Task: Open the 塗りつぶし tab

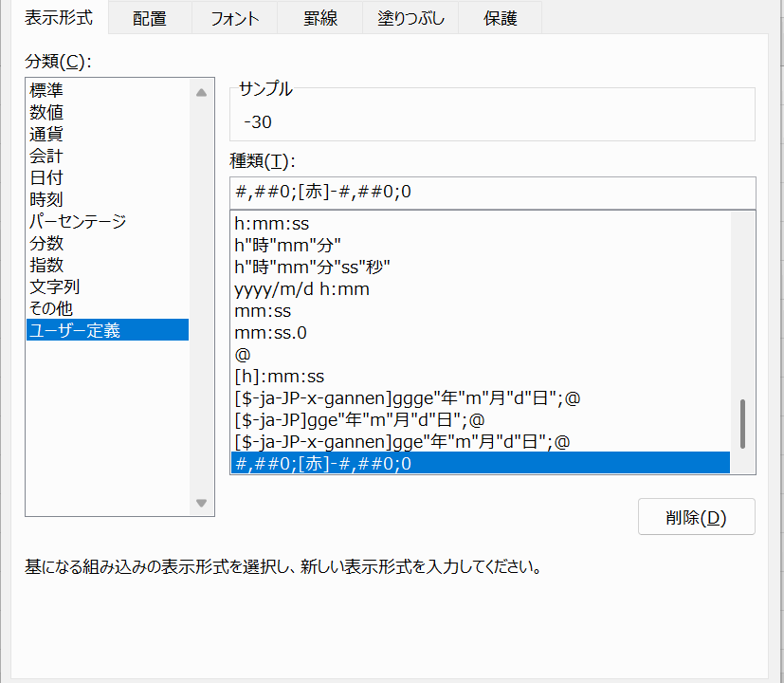Action: pos(411,18)
